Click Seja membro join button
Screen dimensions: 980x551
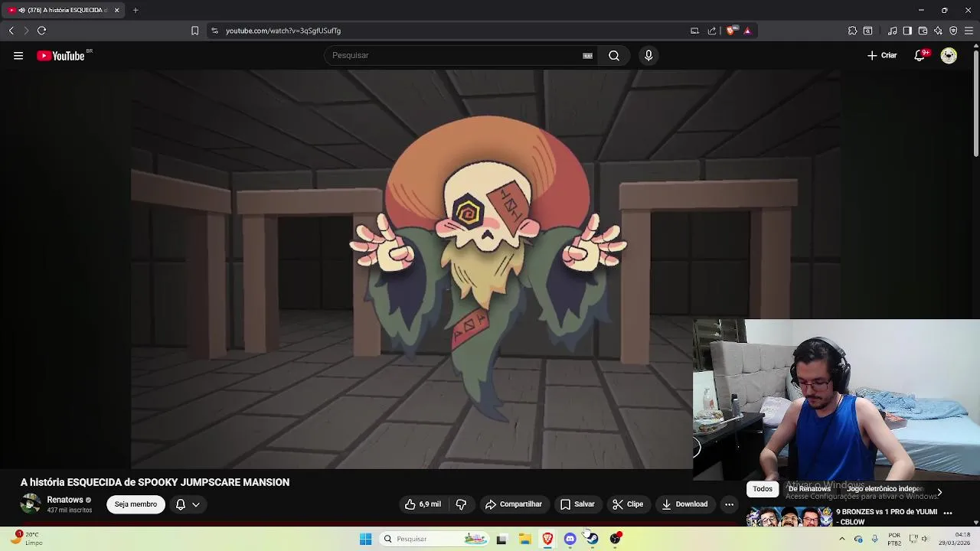click(x=136, y=504)
